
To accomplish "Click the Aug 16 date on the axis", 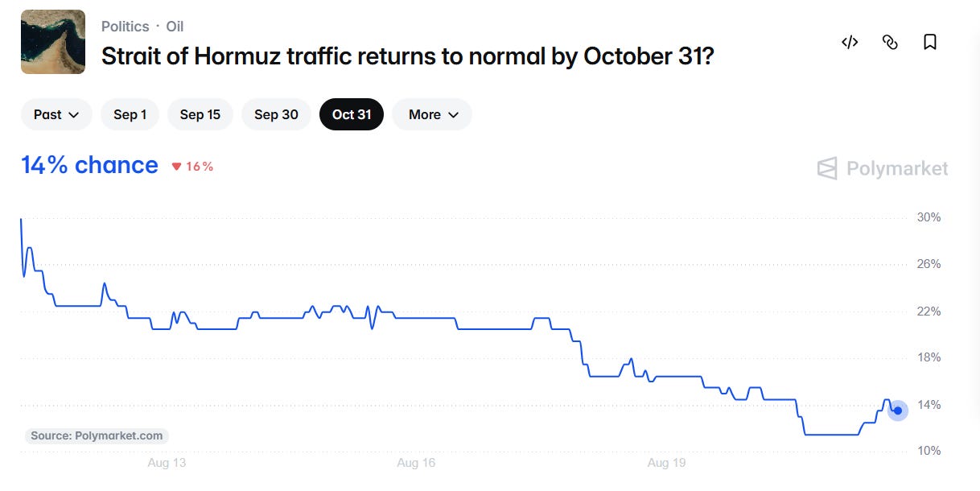I will click(416, 463).
